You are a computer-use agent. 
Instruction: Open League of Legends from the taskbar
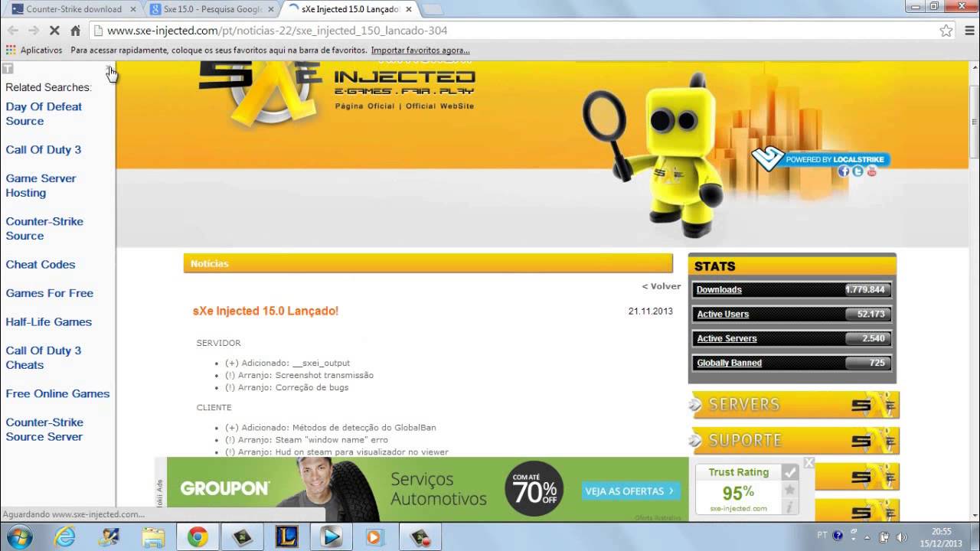(286, 537)
